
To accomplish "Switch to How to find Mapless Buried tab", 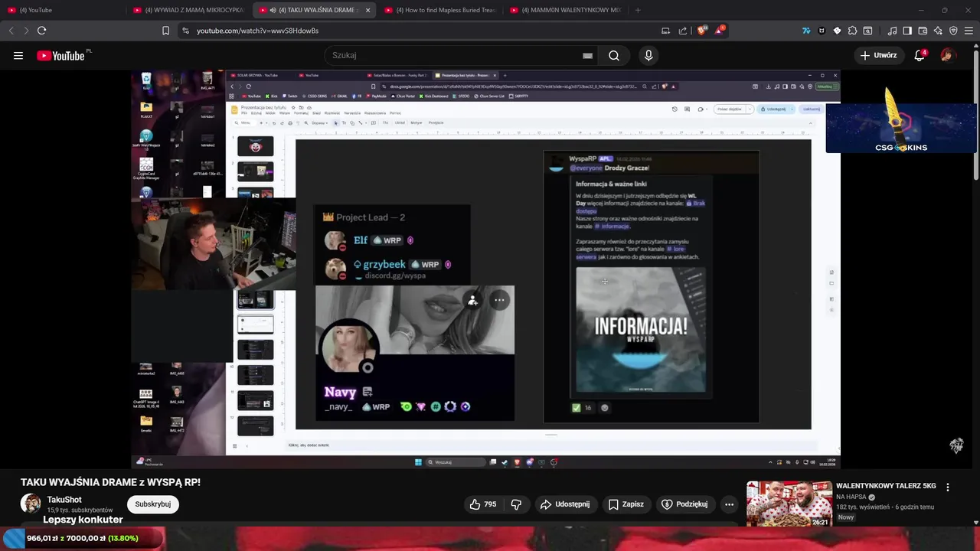I will point(439,10).
